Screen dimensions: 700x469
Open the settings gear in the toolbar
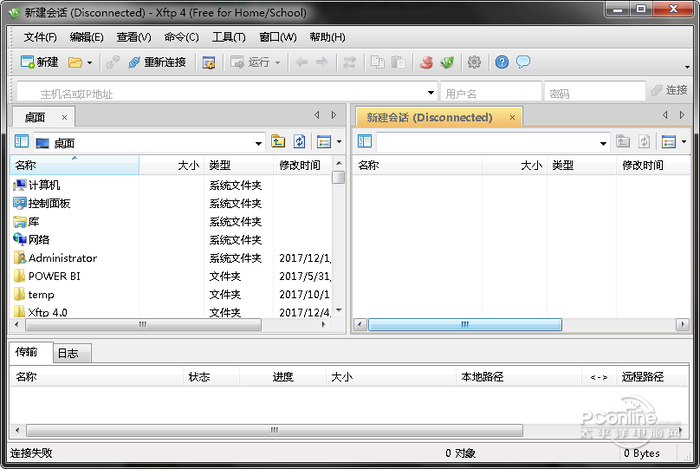tap(474, 62)
